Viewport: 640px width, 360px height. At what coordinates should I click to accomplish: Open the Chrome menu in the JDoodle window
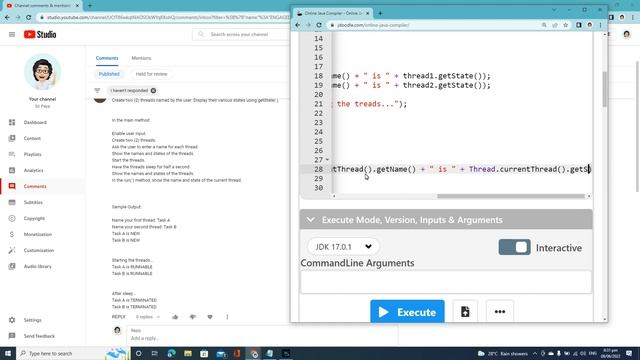[600, 25]
